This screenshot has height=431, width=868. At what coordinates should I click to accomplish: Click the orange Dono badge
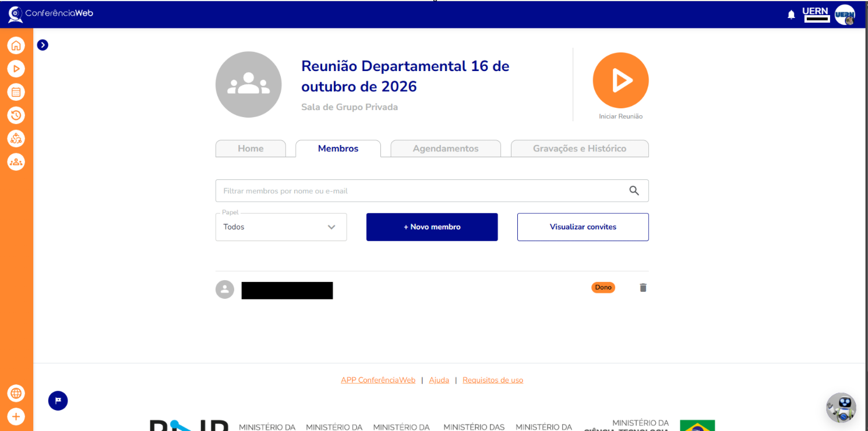click(604, 287)
